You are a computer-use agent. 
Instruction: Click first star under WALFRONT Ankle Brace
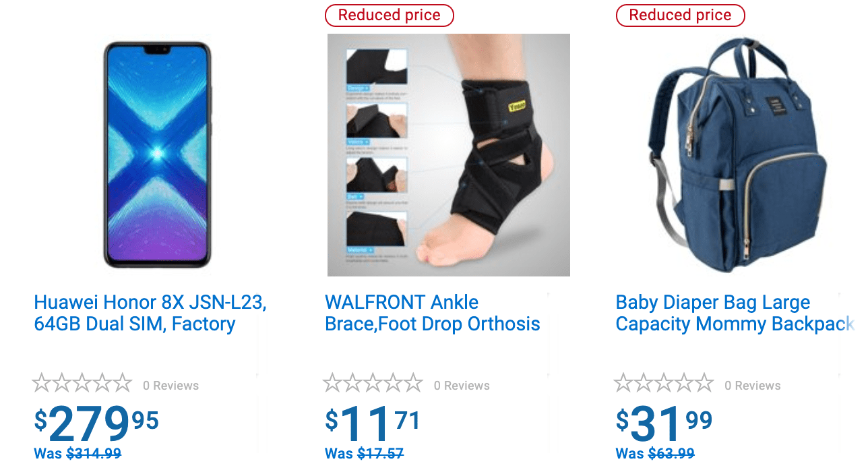coord(333,383)
